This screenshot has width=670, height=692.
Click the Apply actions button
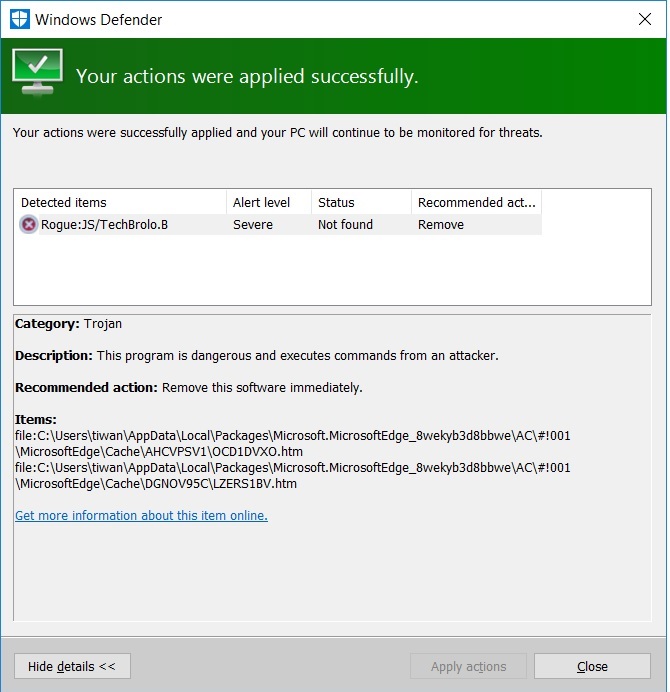pyautogui.click(x=468, y=666)
